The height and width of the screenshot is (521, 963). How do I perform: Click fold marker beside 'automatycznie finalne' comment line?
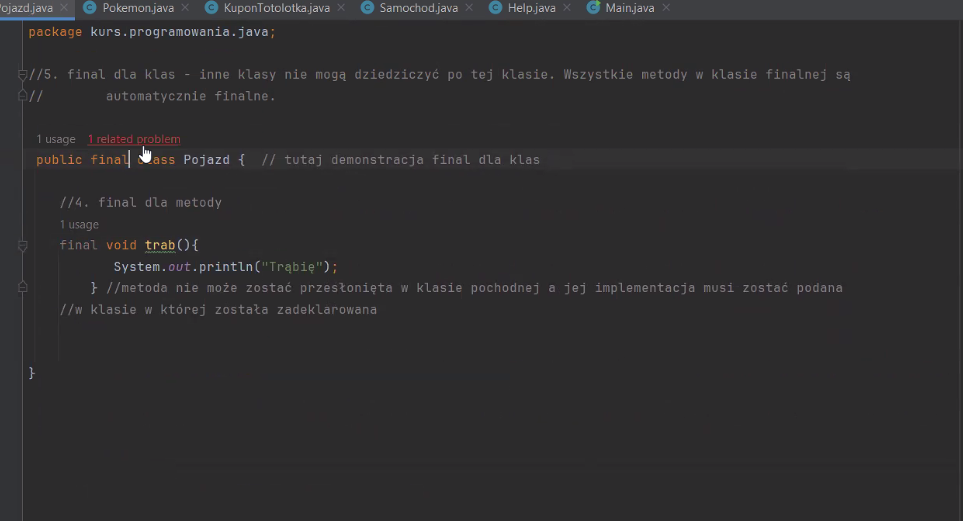point(21,96)
